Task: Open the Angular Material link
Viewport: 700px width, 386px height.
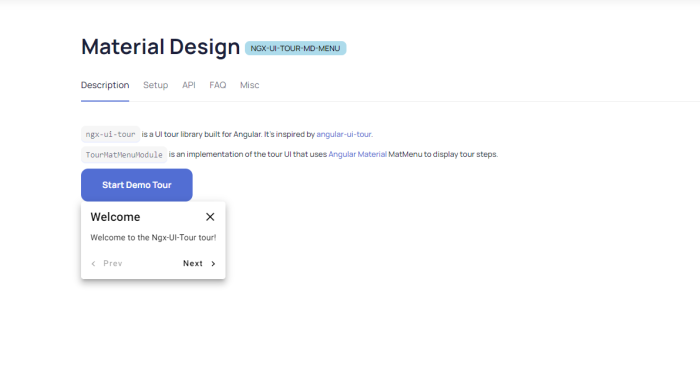Action: [x=358, y=154]
